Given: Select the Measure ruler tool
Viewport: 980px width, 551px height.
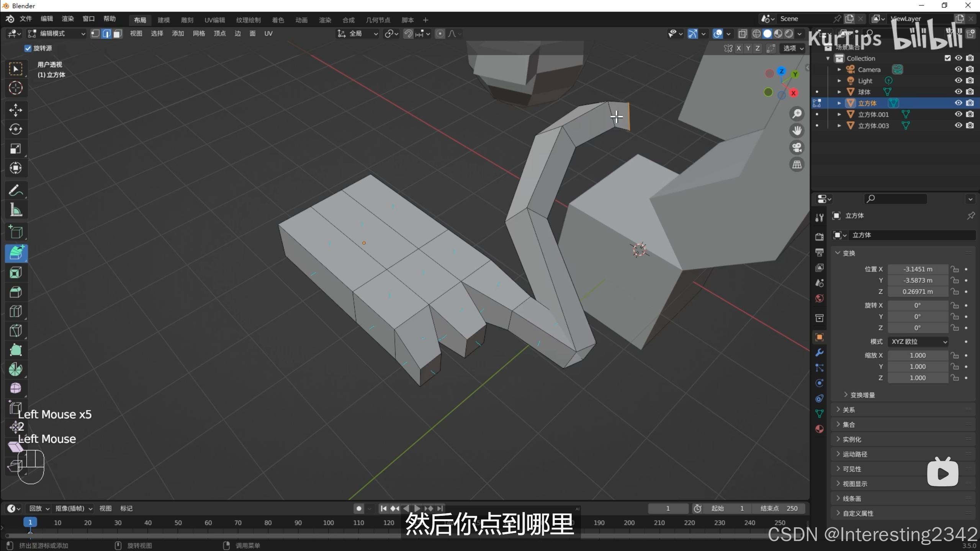Looking at the screenshot, I should pyautogui.click(x=15, y=210).
